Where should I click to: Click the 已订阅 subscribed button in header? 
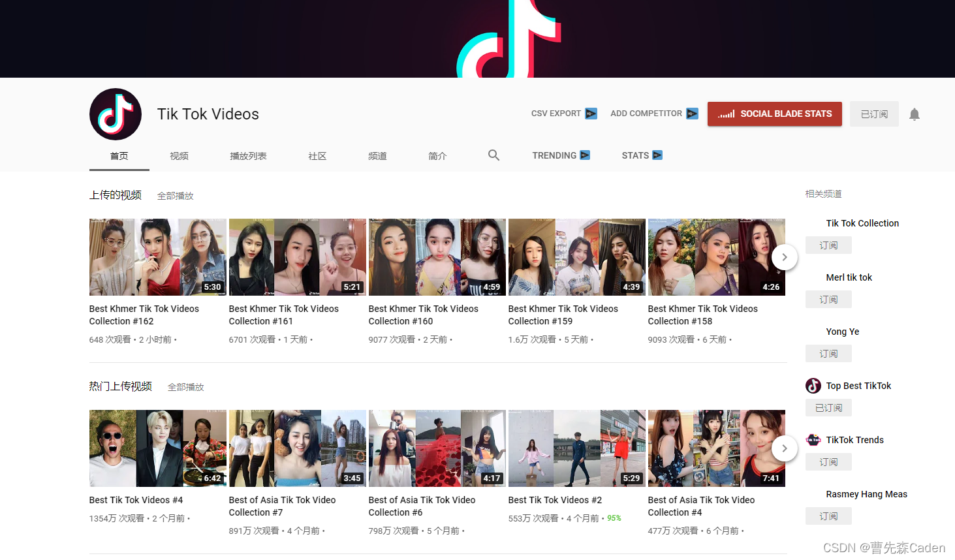tap(874, 114)
